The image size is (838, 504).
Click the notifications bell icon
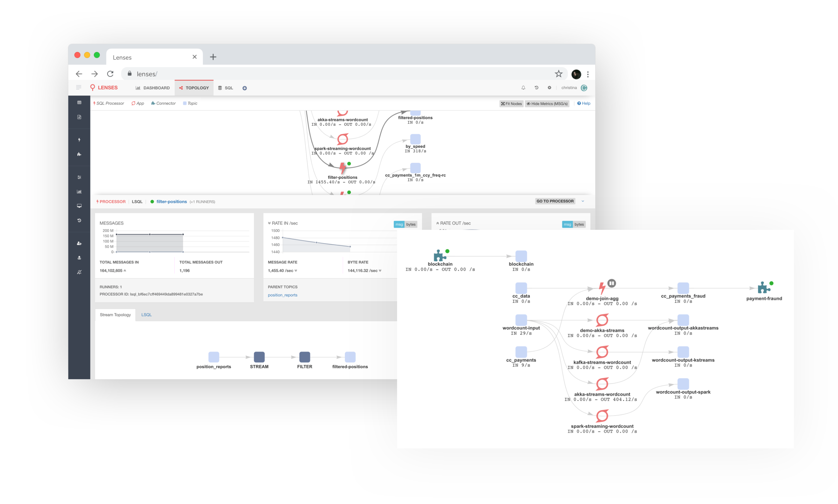tap(523, 88)
